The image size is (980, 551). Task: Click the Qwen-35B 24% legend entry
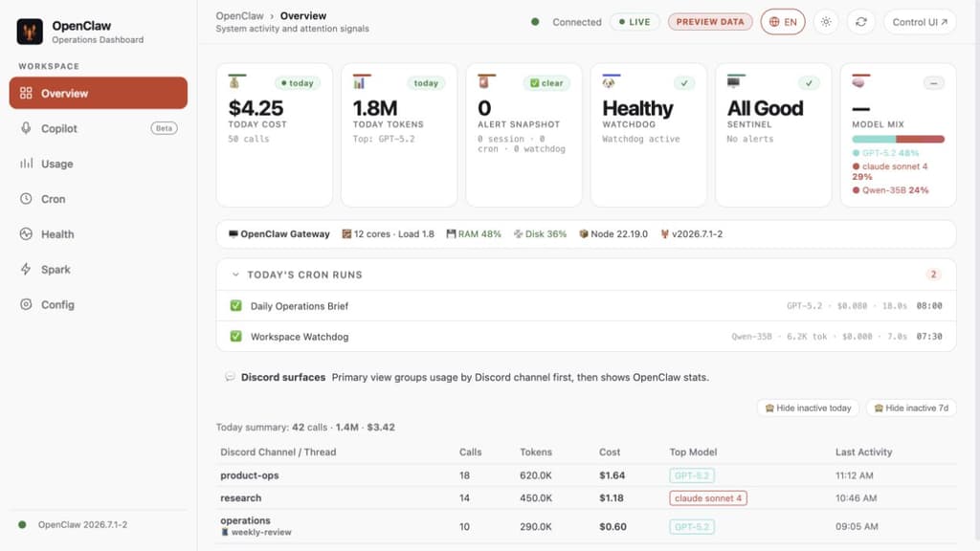pos(890,190)
